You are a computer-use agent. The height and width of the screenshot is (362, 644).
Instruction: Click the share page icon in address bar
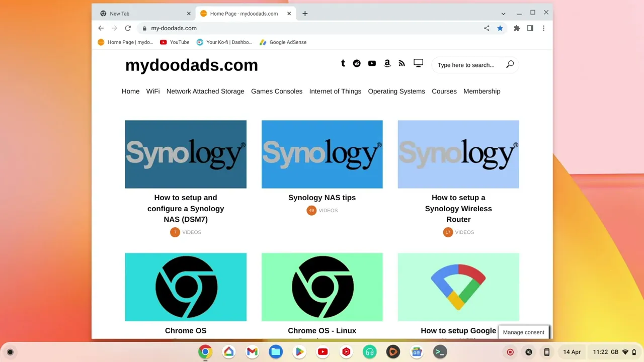point(487,28)
